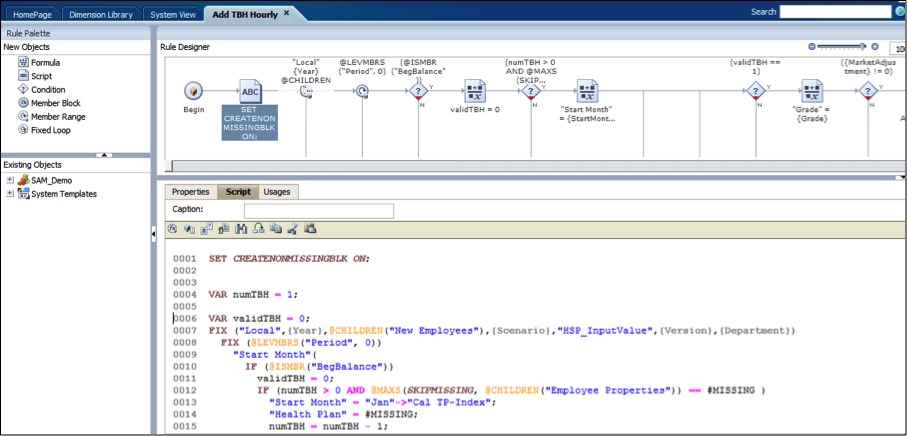Select the @ISMBR BegBalance condition diamond

coord(418,91)
